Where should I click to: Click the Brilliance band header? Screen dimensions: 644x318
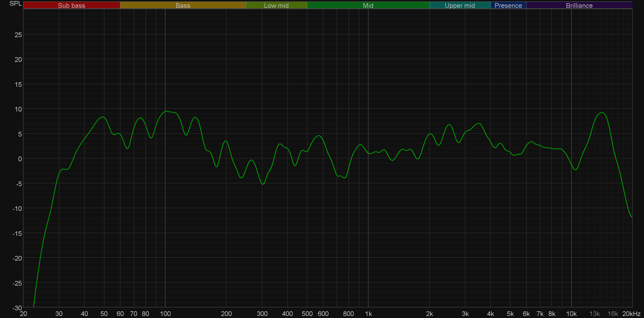[x=579, y=5]
